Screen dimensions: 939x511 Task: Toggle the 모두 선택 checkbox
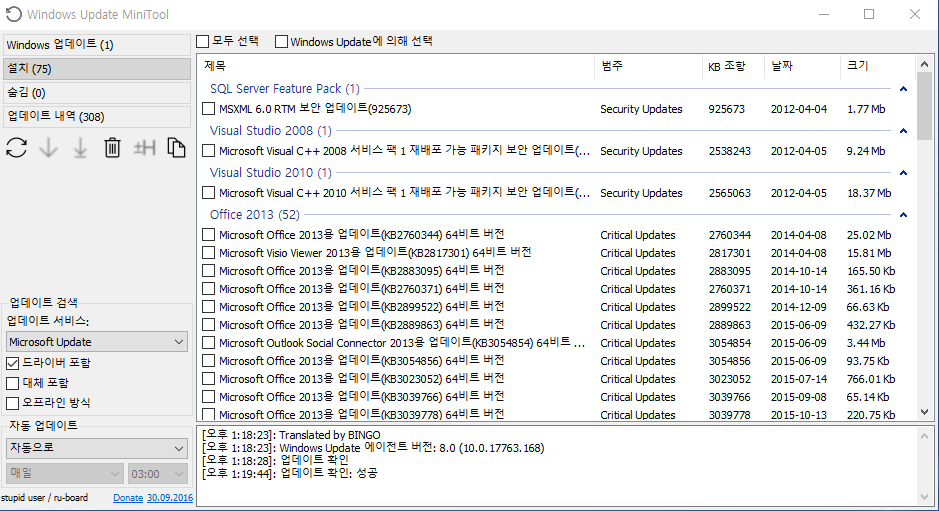coord(203,41)
